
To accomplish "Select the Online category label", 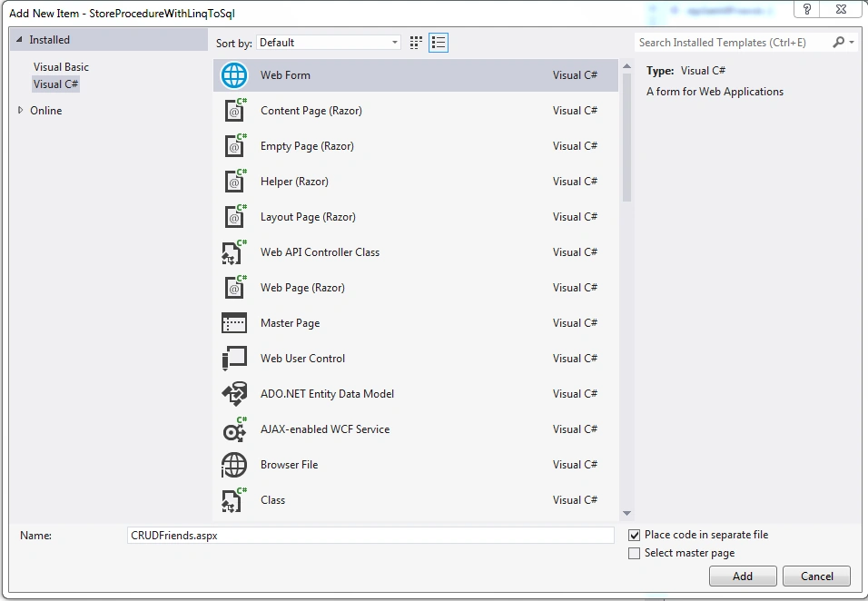I will click(x=46, y=111).
